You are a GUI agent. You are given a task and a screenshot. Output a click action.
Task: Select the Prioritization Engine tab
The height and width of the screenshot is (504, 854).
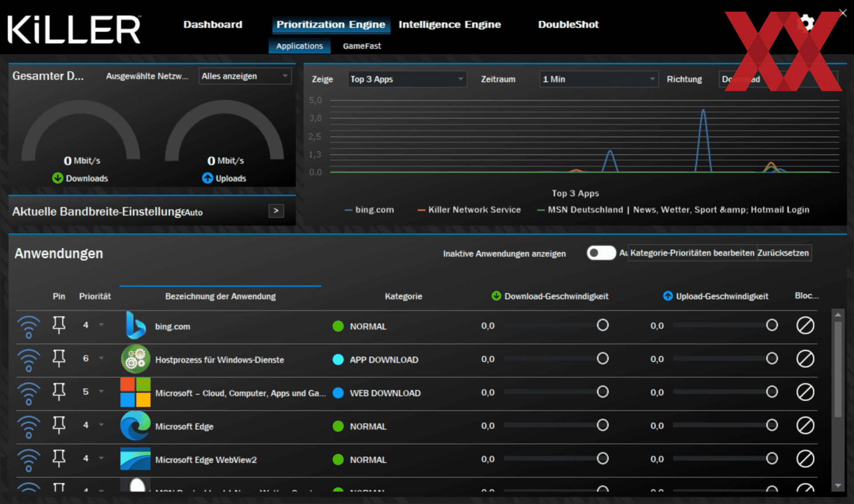coord(331,24)
